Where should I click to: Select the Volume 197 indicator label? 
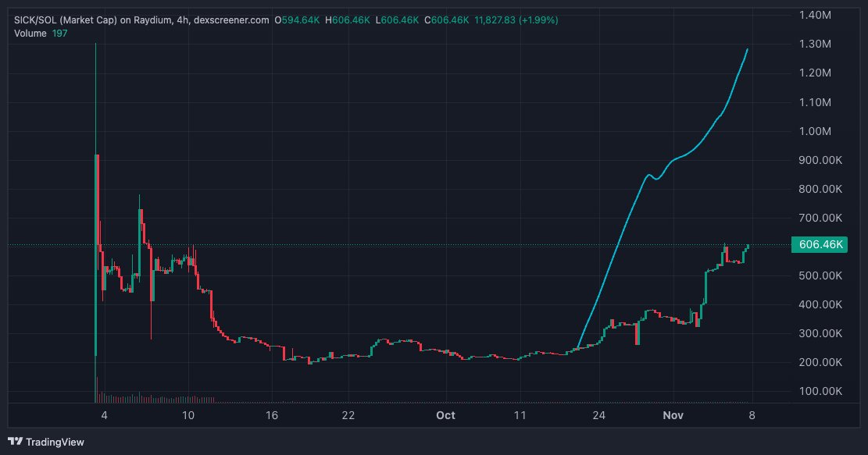coord(41,34)
